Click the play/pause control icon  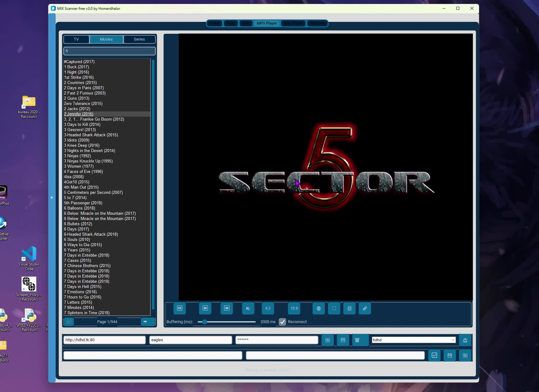(180, 308)
